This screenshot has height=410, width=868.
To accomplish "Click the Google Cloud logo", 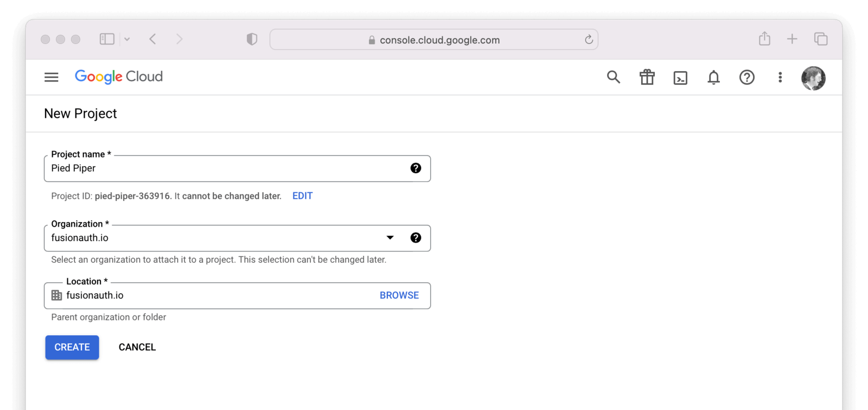I will pos(119,77).
